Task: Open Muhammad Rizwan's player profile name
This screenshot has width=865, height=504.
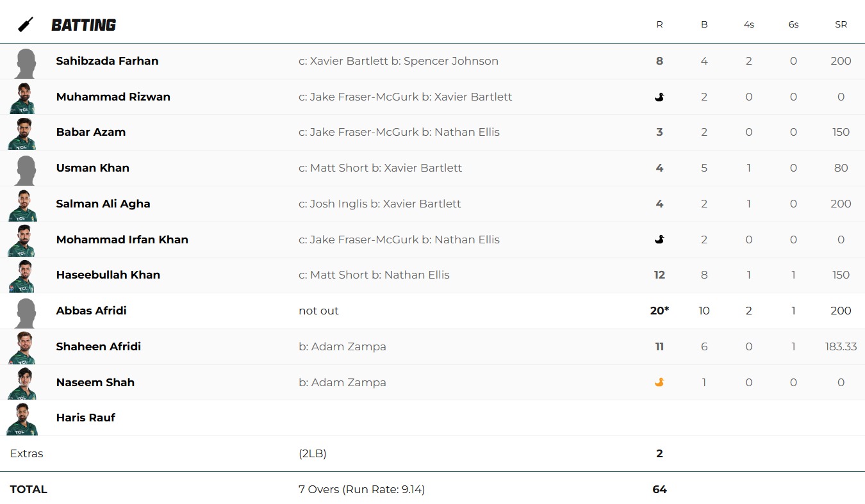Action: point(113,97)
